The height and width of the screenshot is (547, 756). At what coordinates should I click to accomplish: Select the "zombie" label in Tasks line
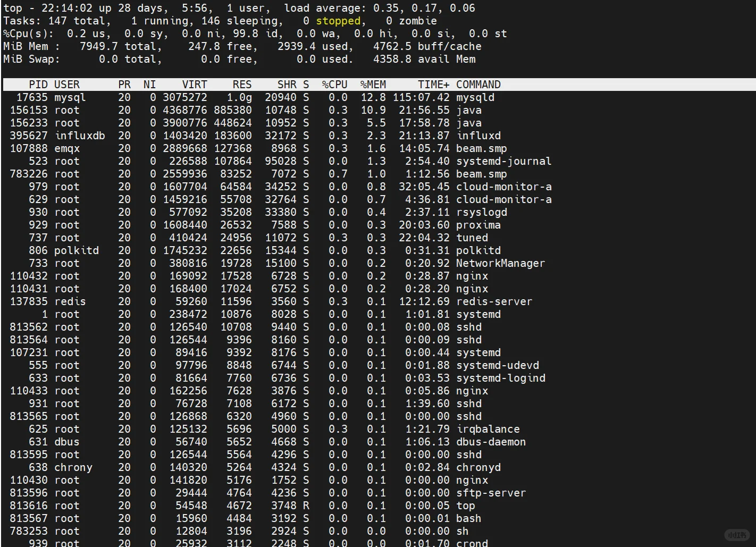(x=418, y=21)
